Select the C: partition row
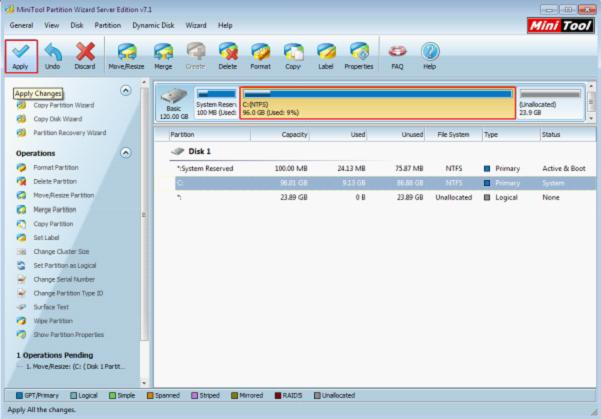 (x=383, y=183)
